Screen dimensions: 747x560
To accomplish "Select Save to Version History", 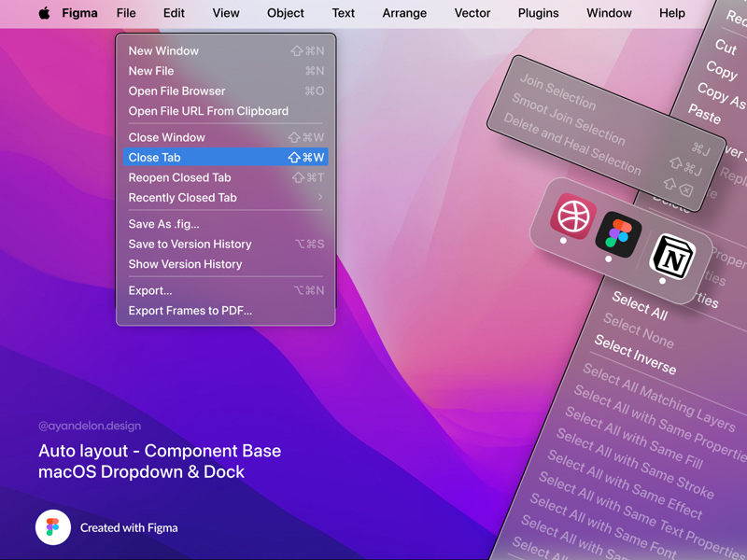I will point(190,244).
